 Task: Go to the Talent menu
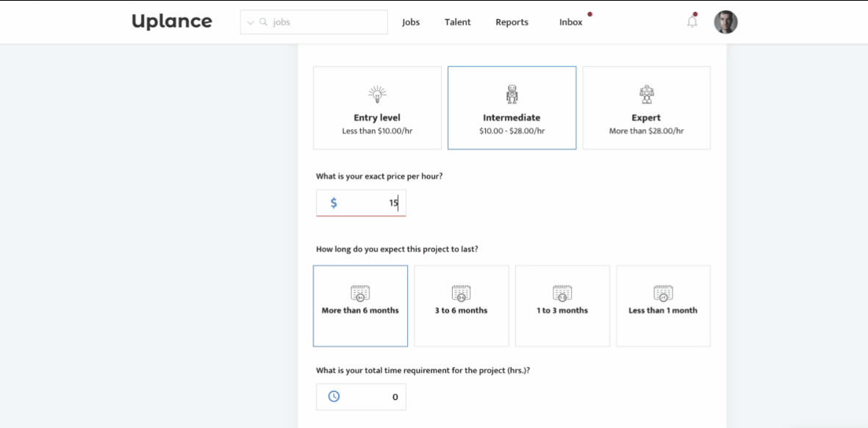tap(457, 22)
